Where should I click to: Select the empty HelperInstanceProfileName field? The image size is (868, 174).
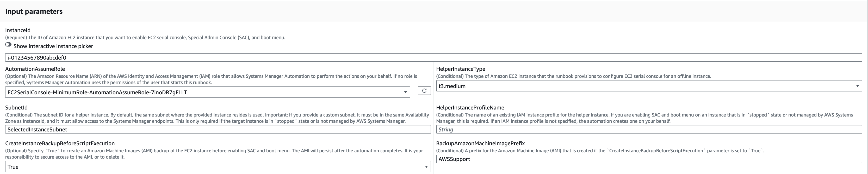[649, 129]
